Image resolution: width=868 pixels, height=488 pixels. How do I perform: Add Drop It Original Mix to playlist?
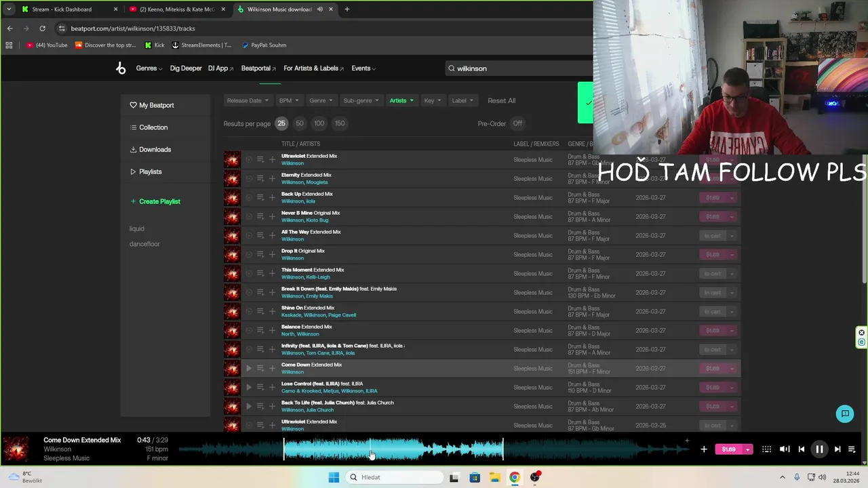pos(272,254)
